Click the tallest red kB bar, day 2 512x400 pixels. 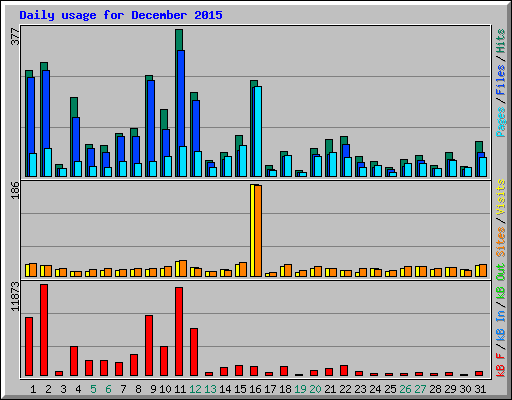[x=44, y=330]
